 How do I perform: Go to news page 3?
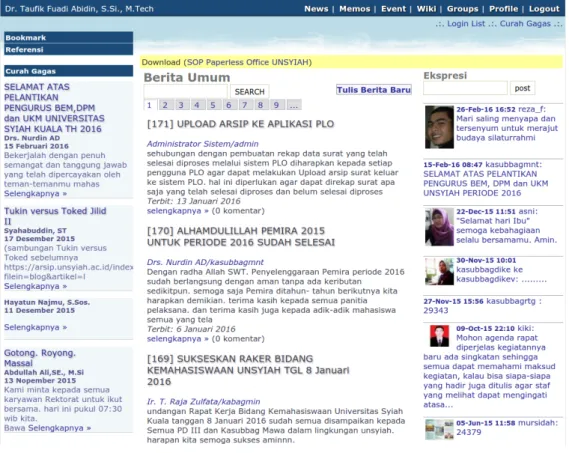[x=181, y=105]
